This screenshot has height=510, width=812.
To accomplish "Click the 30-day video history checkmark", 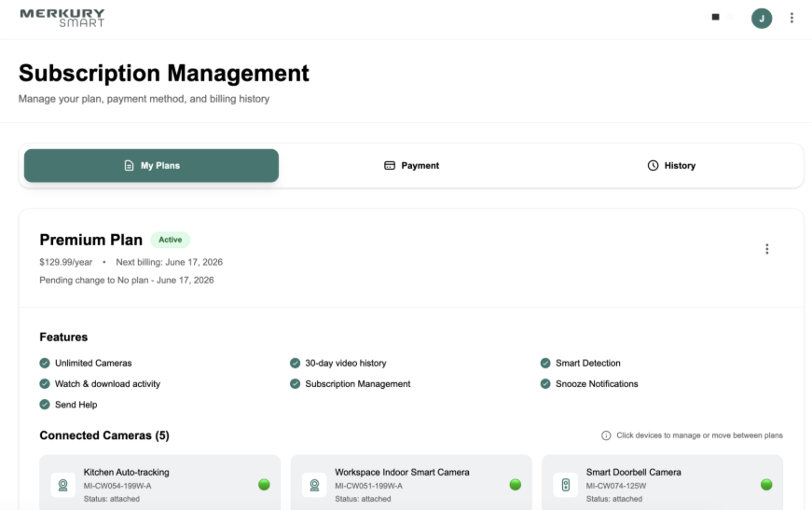I will pyautogui.click(x=296, y=363).
